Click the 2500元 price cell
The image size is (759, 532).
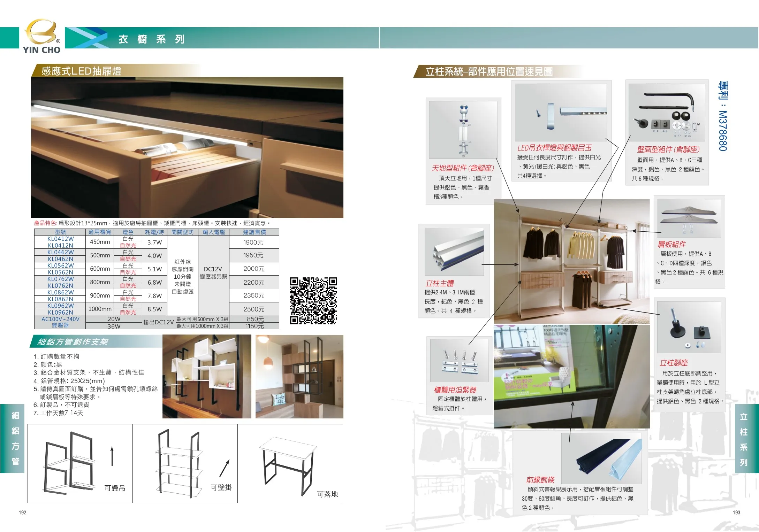[254, 309]
